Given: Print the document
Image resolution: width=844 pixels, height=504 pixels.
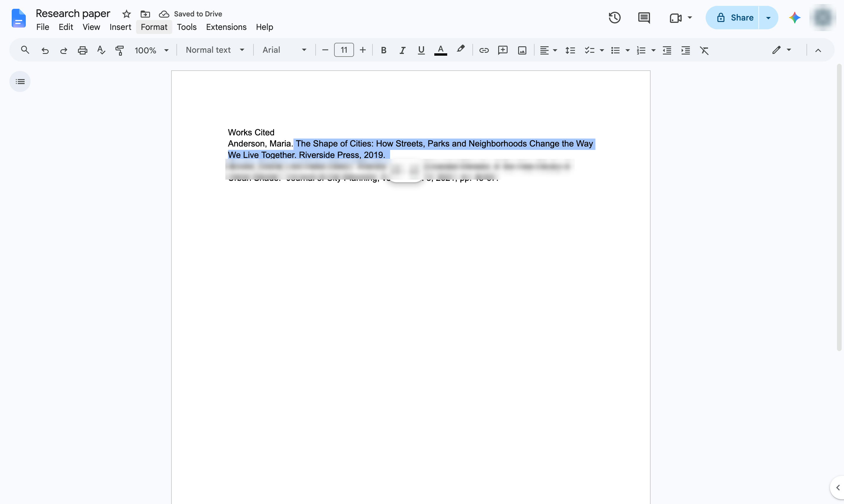Looking at the screenshot, I should [83, 50].
